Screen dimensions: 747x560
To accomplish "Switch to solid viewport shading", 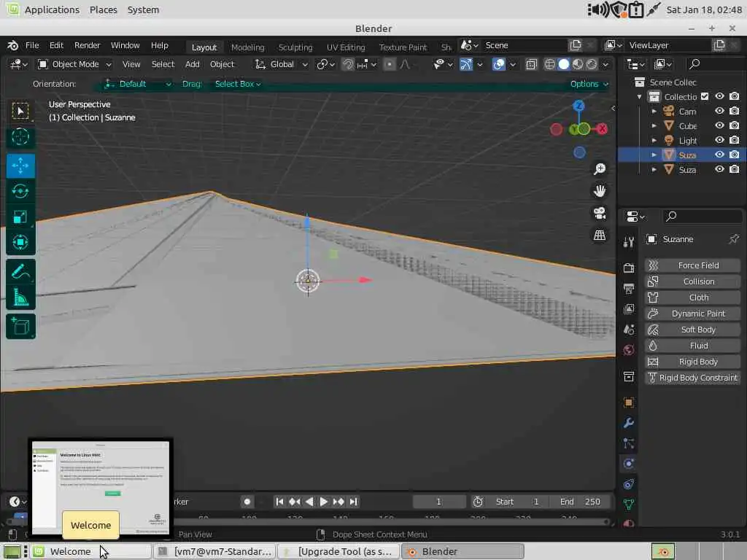I will (x=564, y=64).
